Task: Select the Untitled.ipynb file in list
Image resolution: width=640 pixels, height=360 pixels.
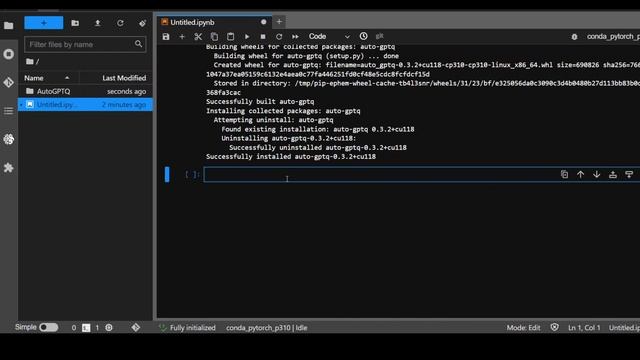Action: (x=85, y=105)
